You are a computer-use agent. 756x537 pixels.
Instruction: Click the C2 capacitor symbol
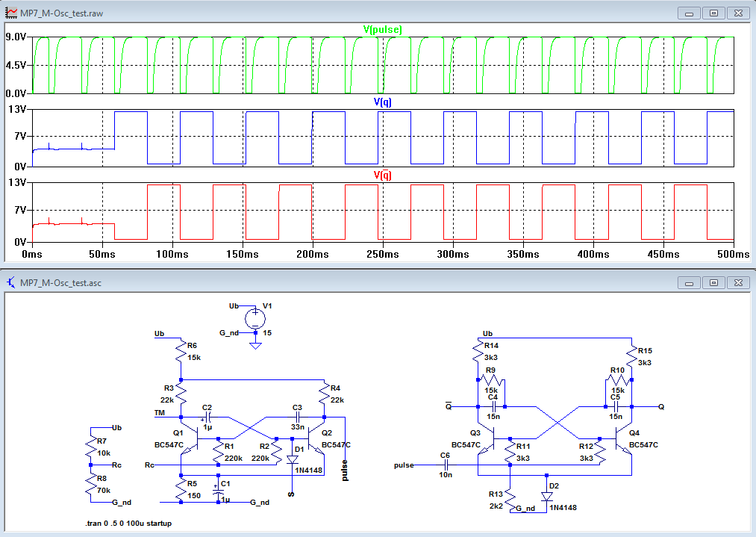[x=208, y=417]
